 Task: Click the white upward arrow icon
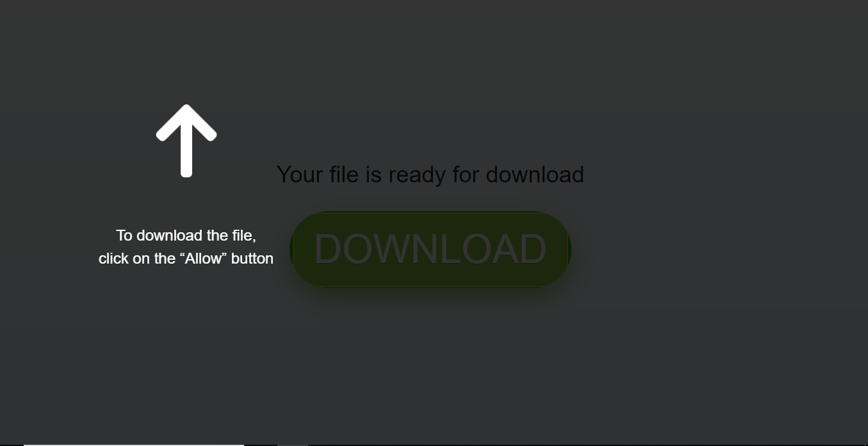click(186, 141)
